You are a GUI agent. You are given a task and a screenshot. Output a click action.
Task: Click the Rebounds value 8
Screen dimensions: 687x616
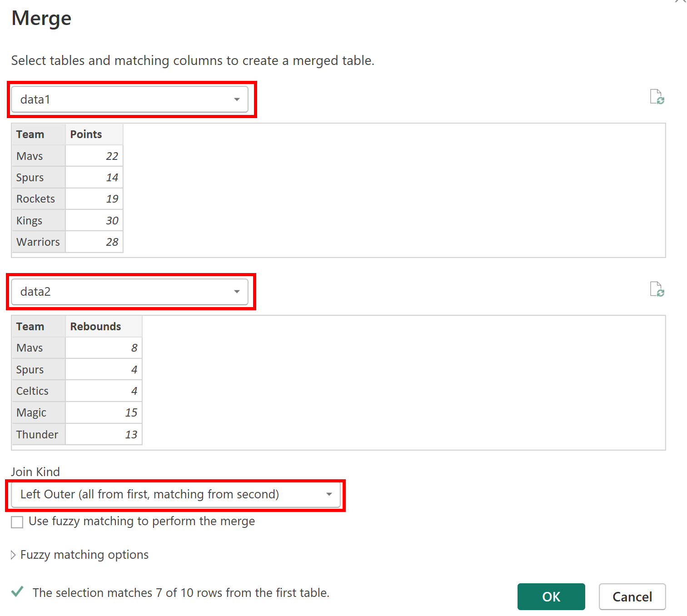click(x=104, y=348)
